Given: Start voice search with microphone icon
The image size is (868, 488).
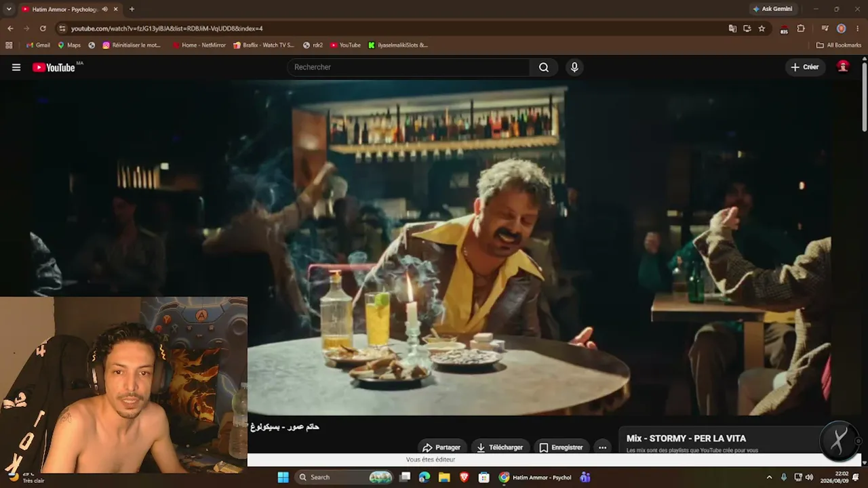Looking at the screenshot, I should (574, 67).
